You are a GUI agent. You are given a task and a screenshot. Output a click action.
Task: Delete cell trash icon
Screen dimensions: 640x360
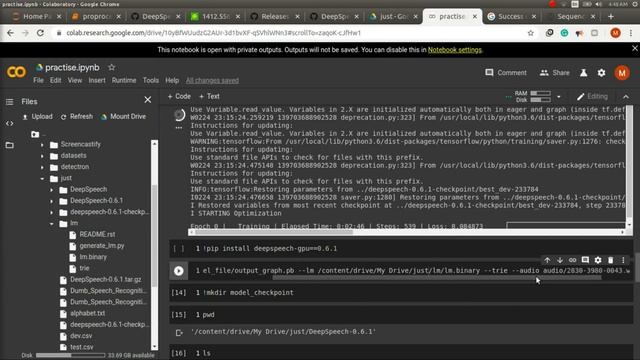click(611, 260)
